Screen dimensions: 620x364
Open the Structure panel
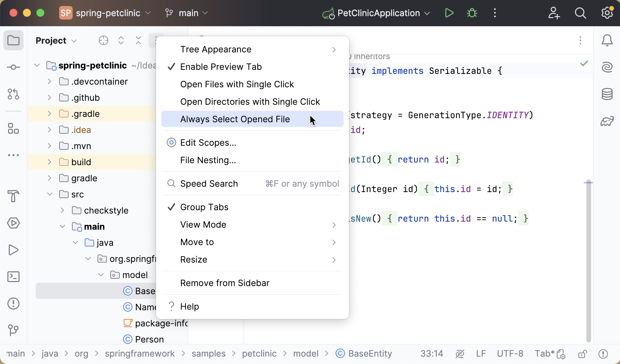click(13, 129)
